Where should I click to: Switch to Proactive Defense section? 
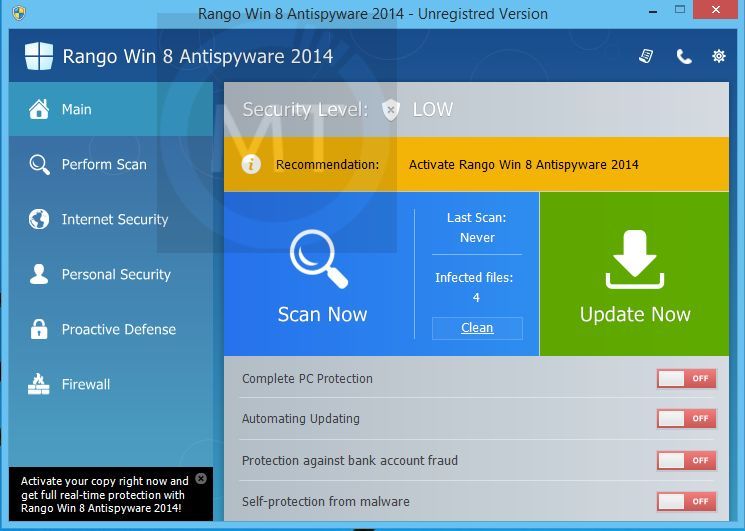click(x=111, y=329)
